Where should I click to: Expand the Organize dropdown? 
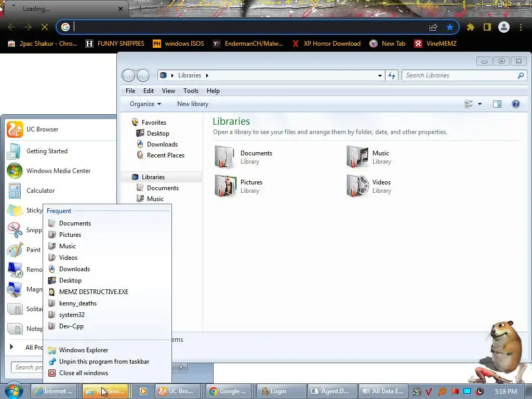pyautogui.click(x=145, y=104)
